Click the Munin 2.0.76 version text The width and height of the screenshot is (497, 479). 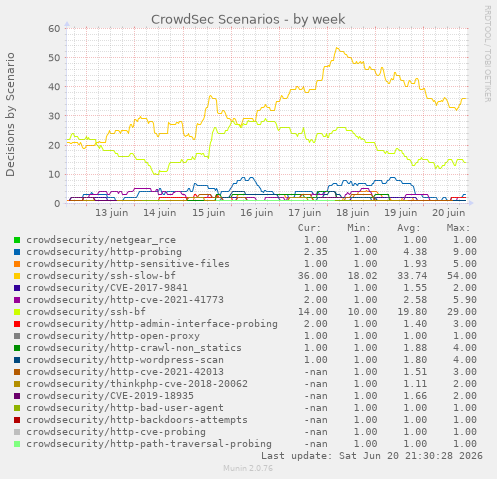(x=248, y=468)
